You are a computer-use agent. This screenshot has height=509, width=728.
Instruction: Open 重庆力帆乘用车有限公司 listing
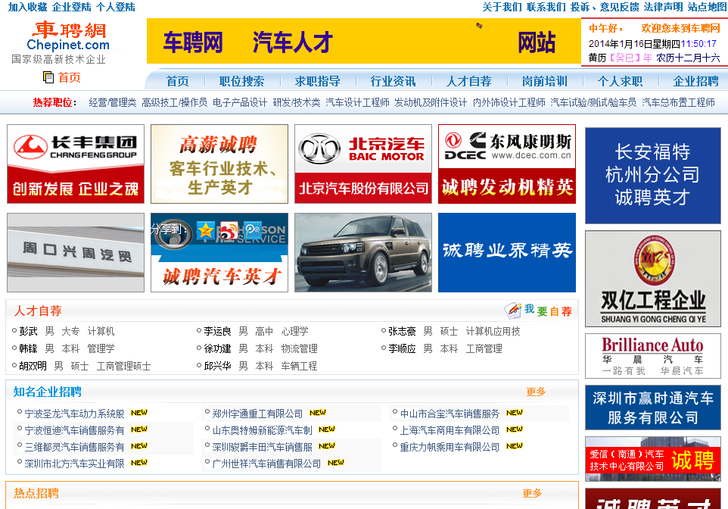449,447
